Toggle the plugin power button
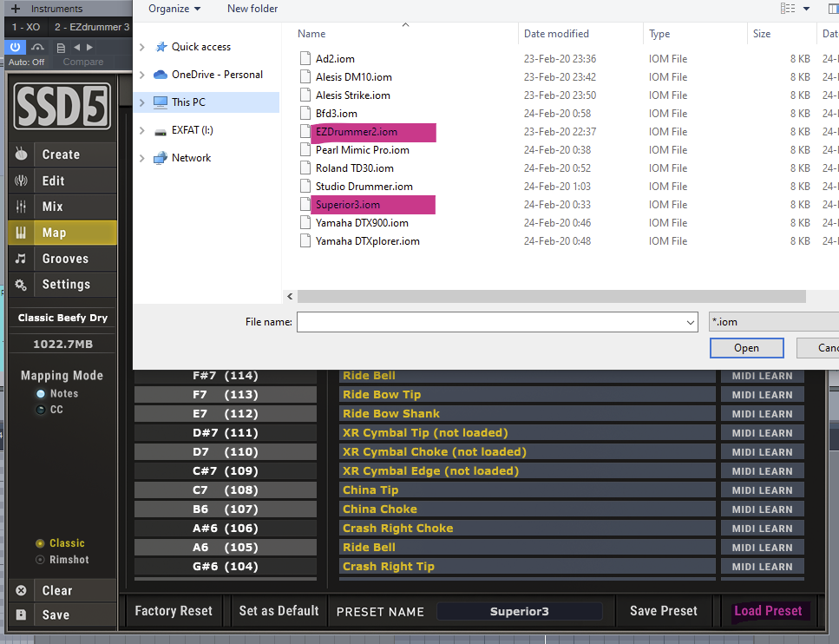 [15, 47]
